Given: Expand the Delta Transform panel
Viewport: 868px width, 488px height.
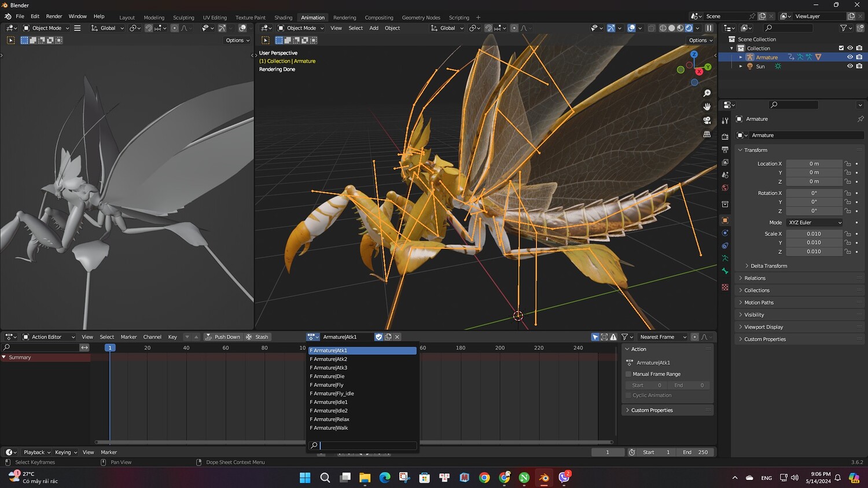Looking at the screenshot, I should [x=768, y=266].
